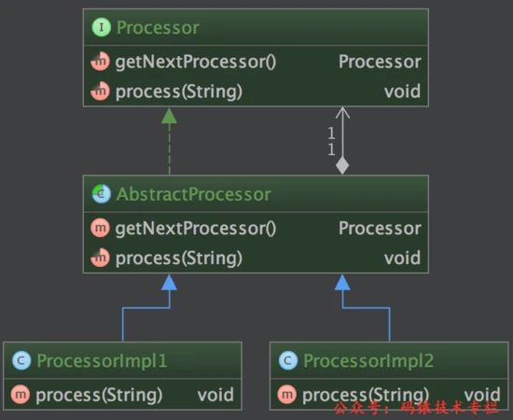This screenshot has width=513, height=420.
Task: Click method icon of Processor process(String)
Action: click(100, 91)
